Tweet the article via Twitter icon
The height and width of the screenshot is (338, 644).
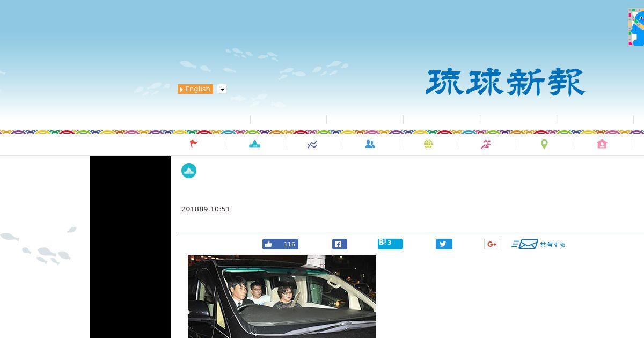pyautogui.click(x=444, y=244)
